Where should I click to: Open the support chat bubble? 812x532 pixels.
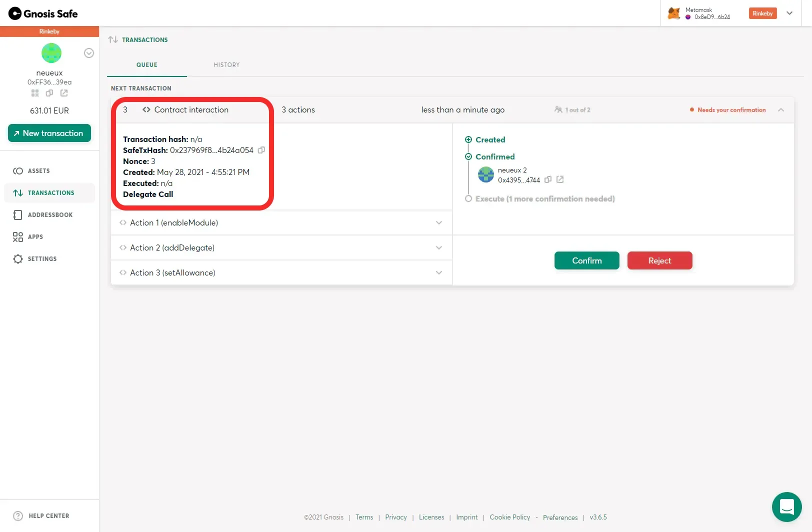click(x=786, y=506)
